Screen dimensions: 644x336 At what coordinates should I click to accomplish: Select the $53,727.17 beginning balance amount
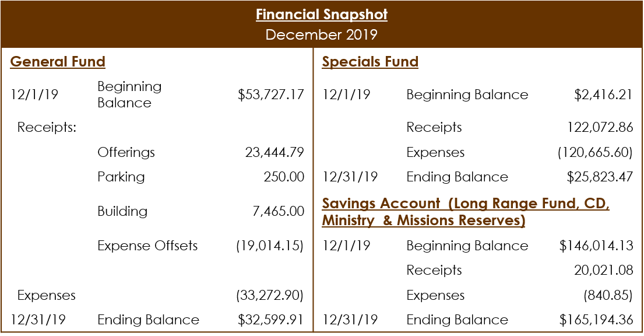(270, 94)
